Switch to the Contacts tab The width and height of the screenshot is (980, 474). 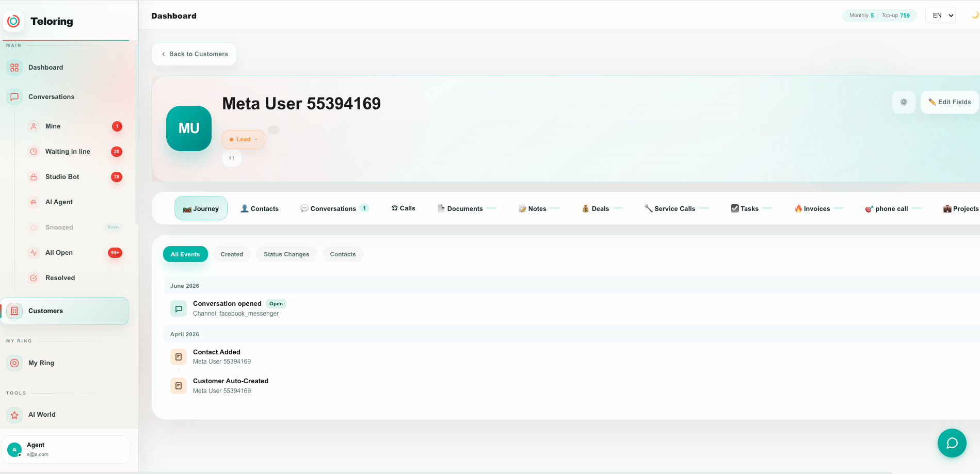[x=260, y=209]
